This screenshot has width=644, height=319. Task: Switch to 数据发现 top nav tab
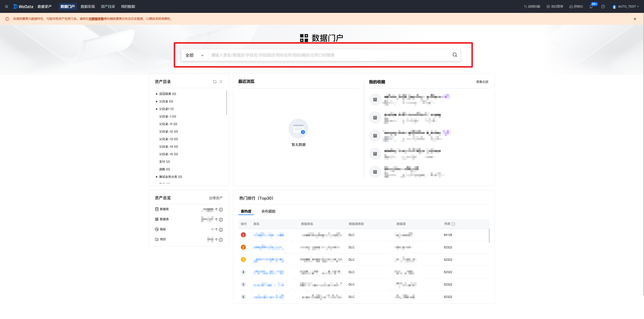click(x=88, y=7)
